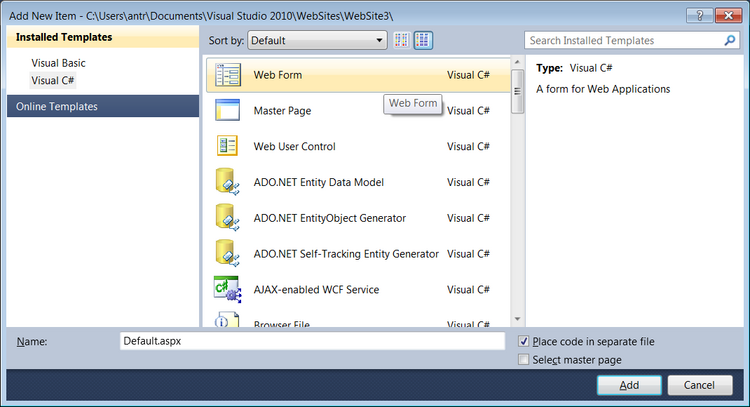
Task: Select the ADO.NET EntityObject Generator icon
Action: click(x=227, y=218)
